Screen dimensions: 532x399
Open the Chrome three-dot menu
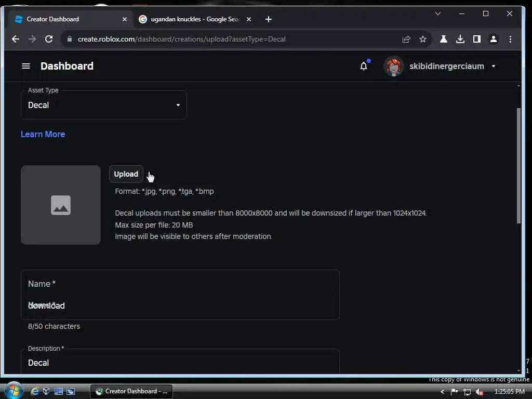[x=510, y=39]
